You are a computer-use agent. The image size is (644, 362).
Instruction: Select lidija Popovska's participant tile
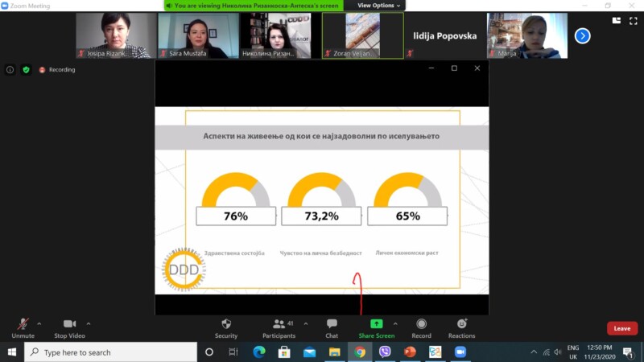(444, 35)
